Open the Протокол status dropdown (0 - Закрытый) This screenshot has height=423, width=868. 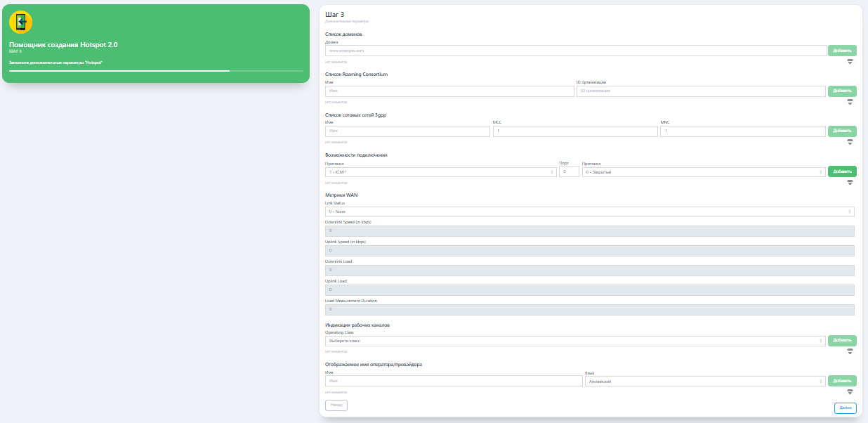click(704, 171)
